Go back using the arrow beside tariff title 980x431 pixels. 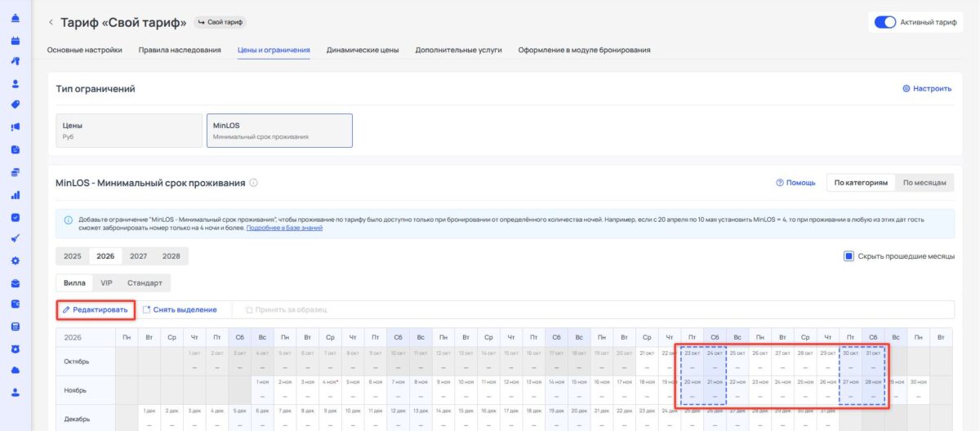tap(51, 22)
